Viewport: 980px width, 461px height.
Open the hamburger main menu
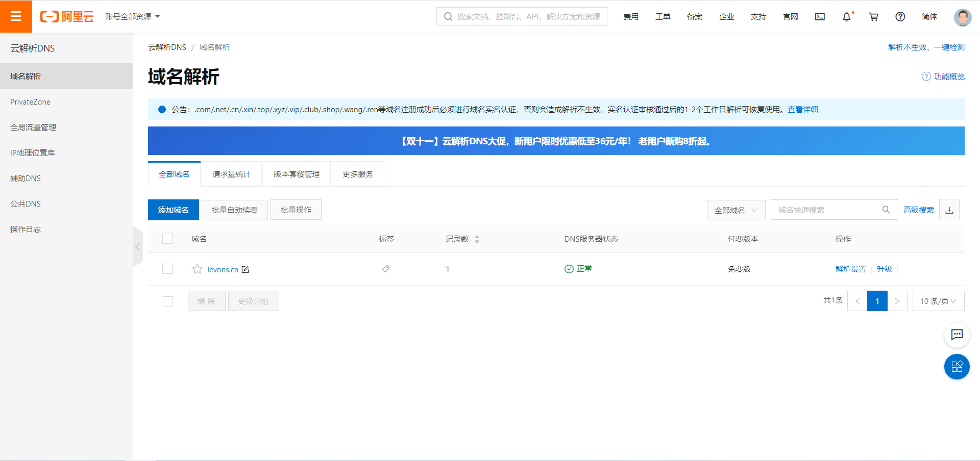[x=16, y=16]
